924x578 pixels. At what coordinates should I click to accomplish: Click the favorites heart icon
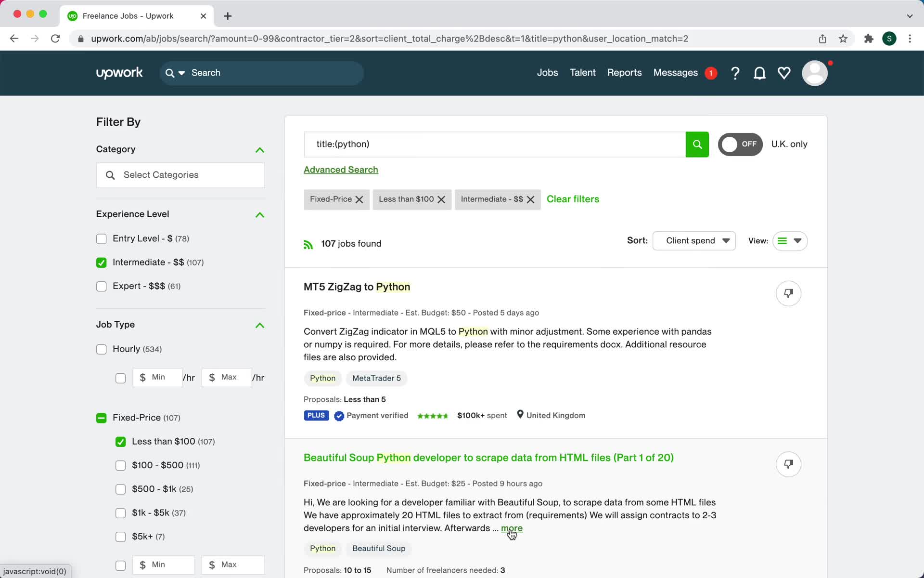point(783,73)
